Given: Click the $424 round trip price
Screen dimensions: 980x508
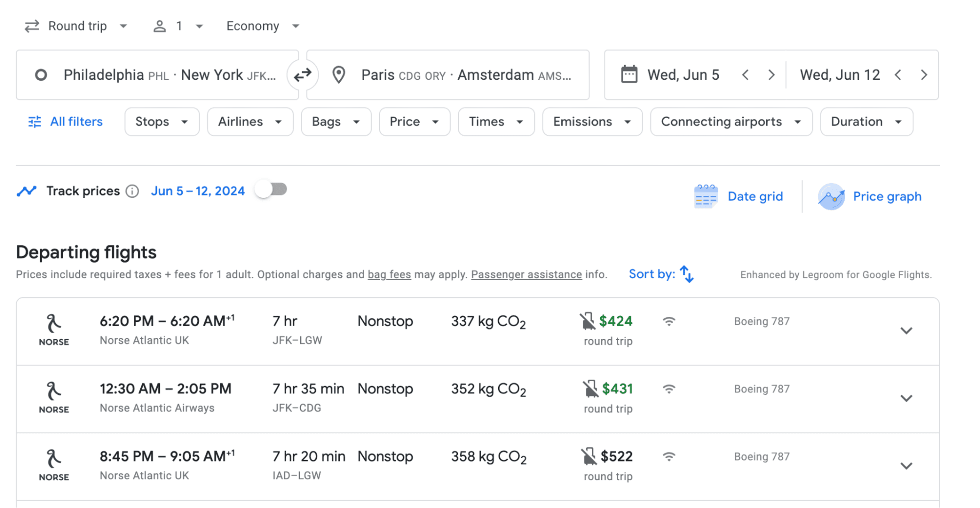Looking at the screenshot, I should pos(616,321).
